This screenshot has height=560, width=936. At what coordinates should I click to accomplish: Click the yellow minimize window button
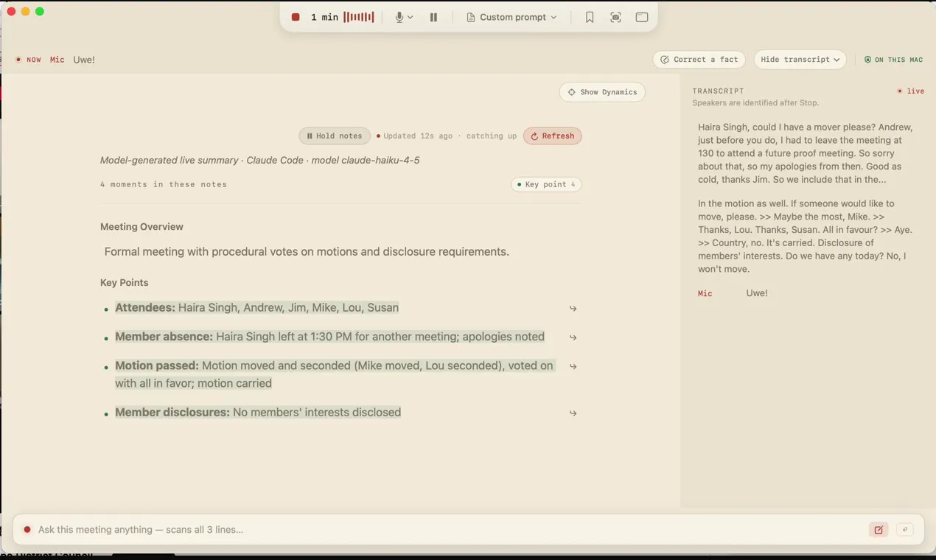[x=25, y=11]
